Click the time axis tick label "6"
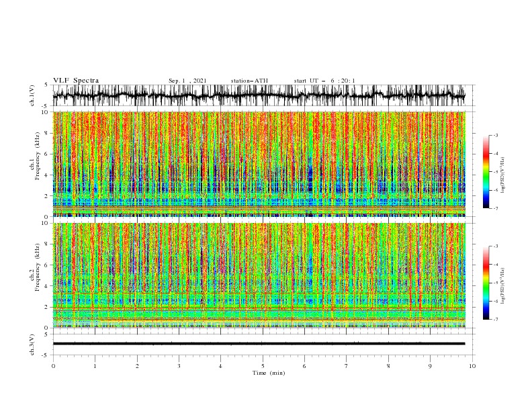The width and height of the screenshot is (532, 411). coord(304,366)
